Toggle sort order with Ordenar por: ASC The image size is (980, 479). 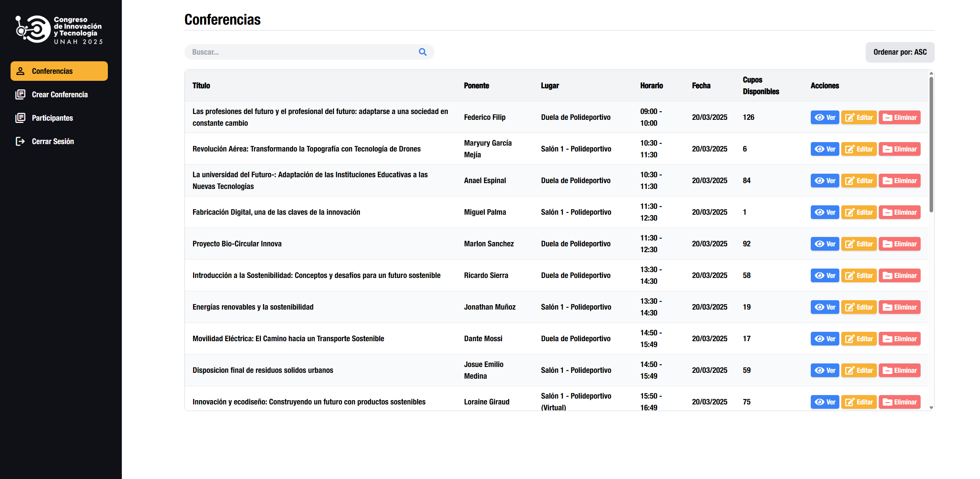tap(900, 52)
